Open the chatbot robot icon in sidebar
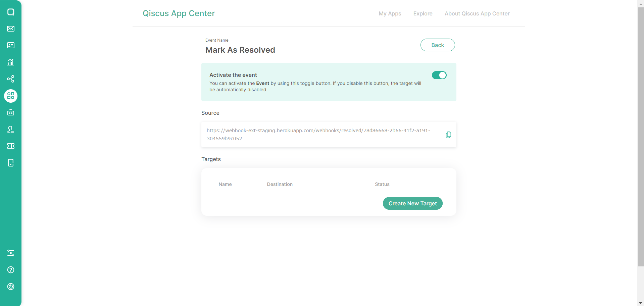Viewport: 644px width, 306px height. coord(11,112)
